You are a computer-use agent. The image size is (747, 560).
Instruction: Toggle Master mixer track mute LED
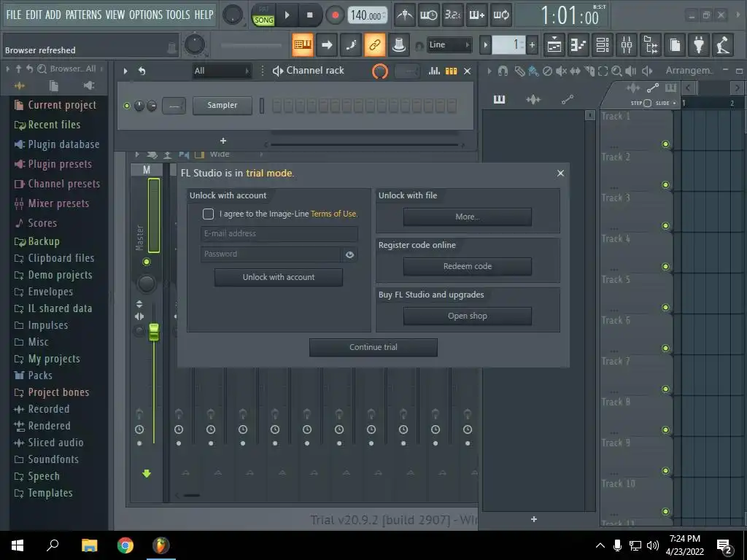pos(146,262)
